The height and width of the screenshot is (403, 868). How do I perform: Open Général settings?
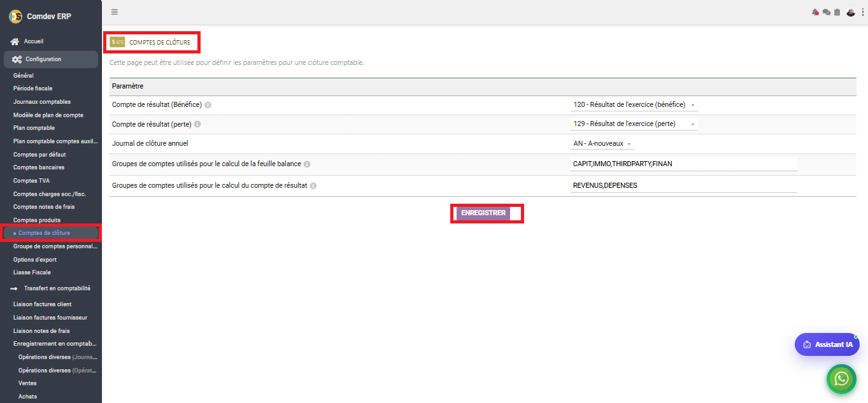(x=24, y=76)
